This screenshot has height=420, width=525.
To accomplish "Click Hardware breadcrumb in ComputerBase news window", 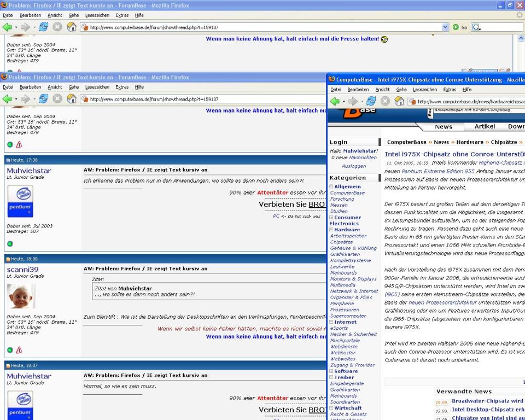I will pos(470,142).
